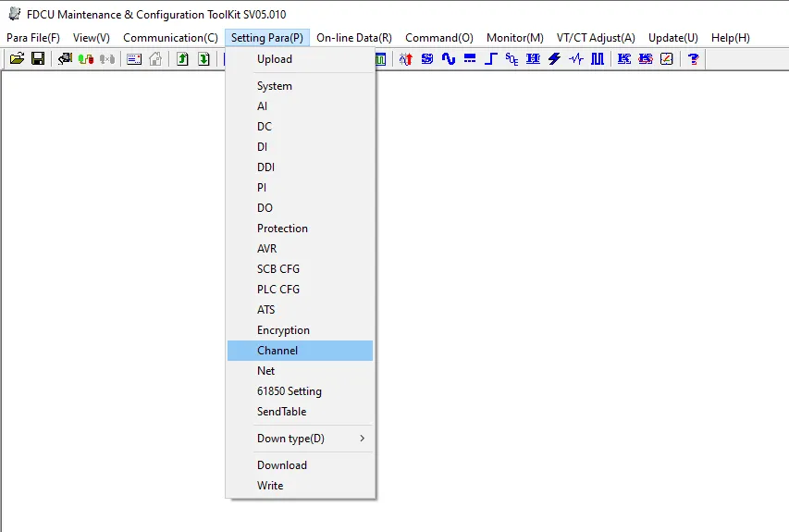Open the Communication(C) menu
This screenshot has width=789, height=532.
[170, 38]
